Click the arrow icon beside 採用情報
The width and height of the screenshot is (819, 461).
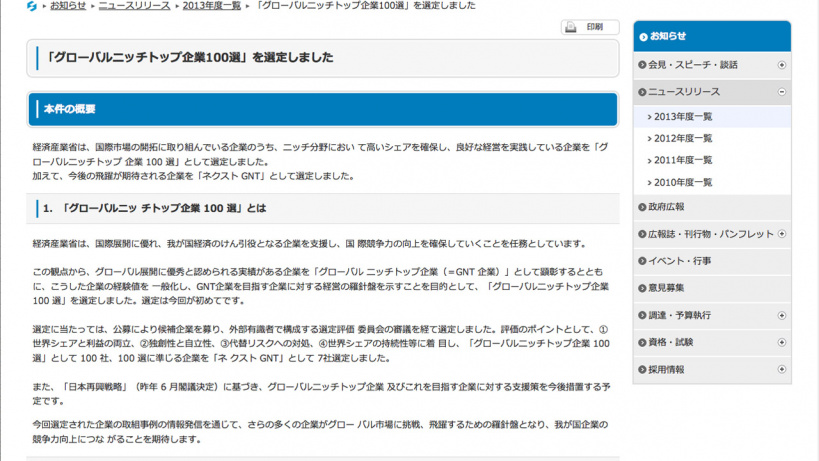pos(641,369)
